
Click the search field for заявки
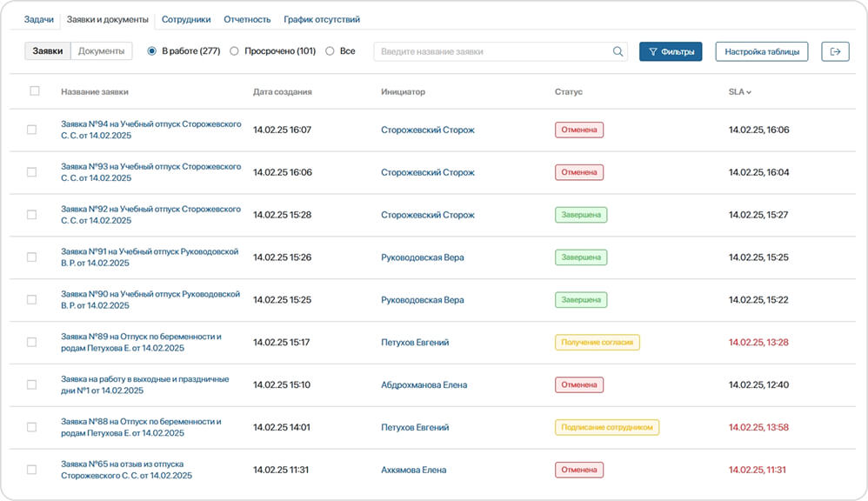pos(491,51)
